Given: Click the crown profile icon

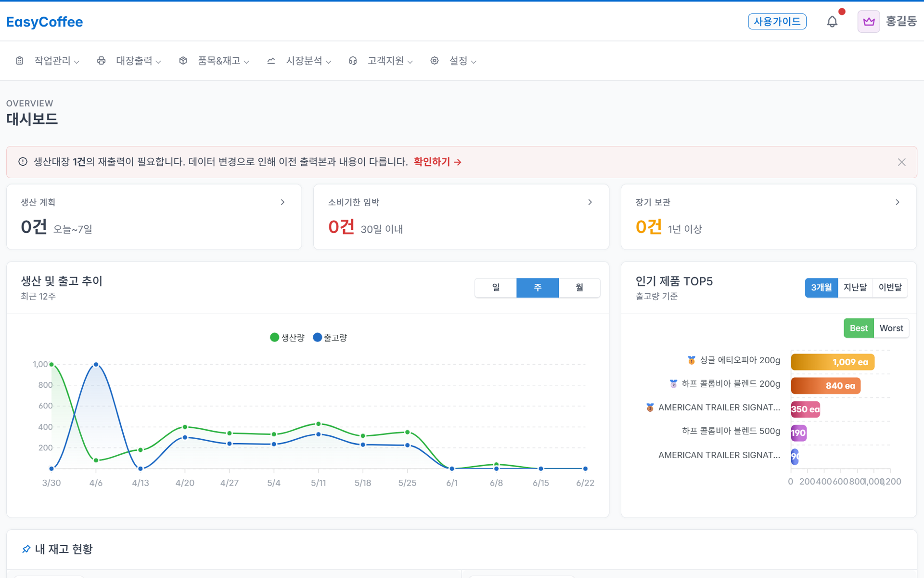Looking at the screenshot, I should 869,22.
